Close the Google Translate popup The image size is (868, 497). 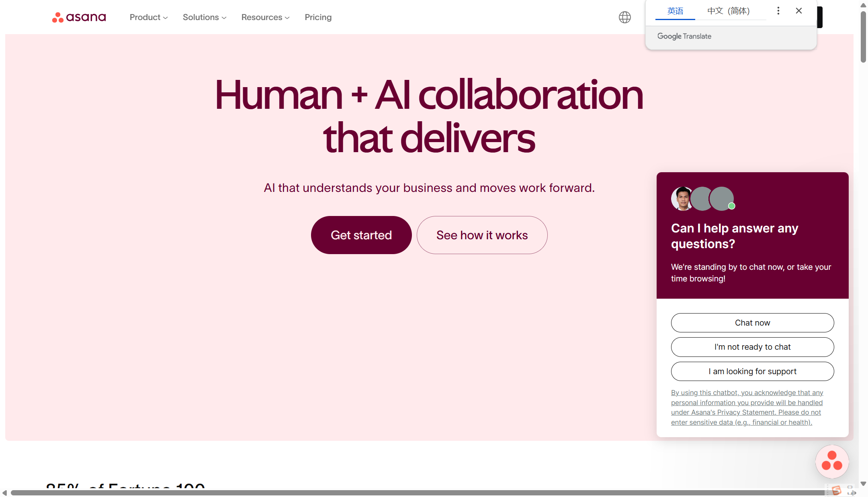798,11
